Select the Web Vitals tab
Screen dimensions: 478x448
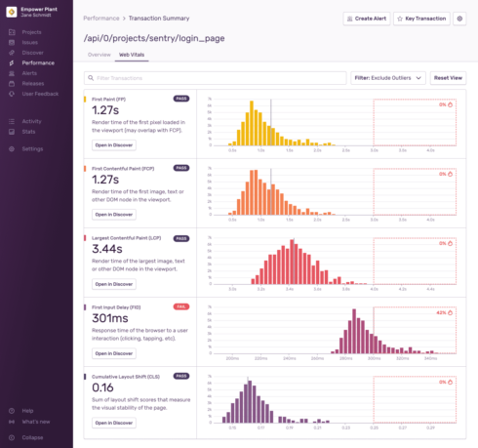click(132, 55)
